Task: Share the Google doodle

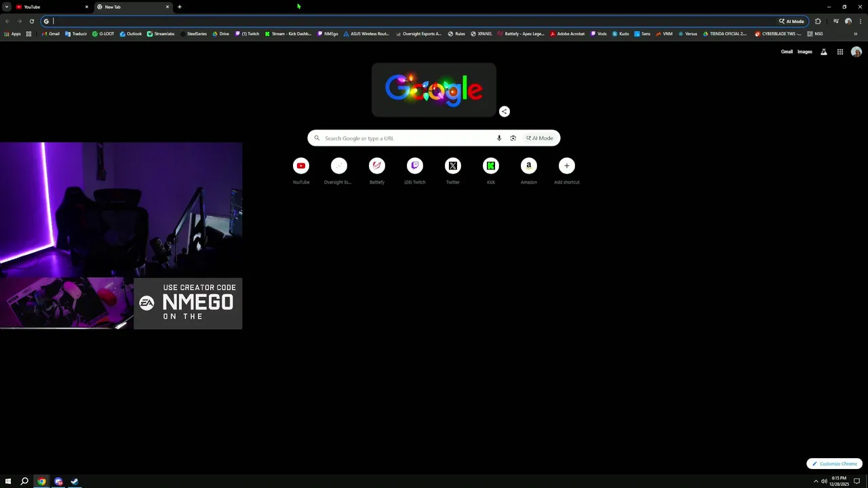Action: (505, 111)
